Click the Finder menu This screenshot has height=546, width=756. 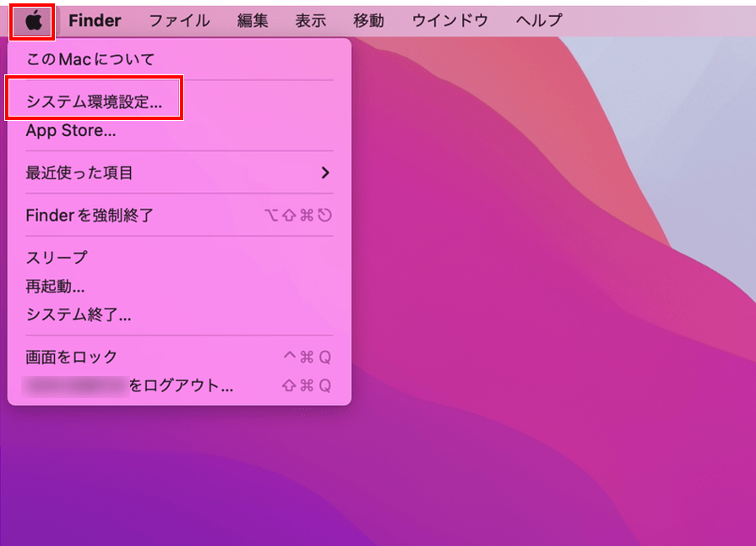(x=95, y=21)
